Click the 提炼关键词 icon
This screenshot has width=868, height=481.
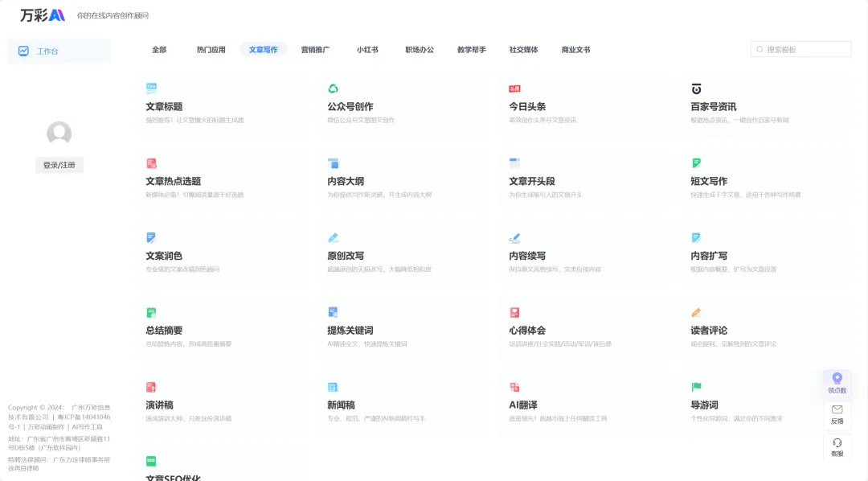coord(333,312)
